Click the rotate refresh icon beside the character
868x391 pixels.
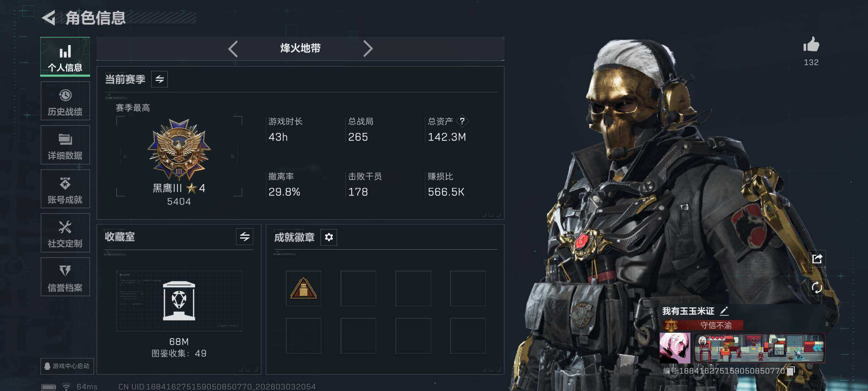[x=817, y=288]
